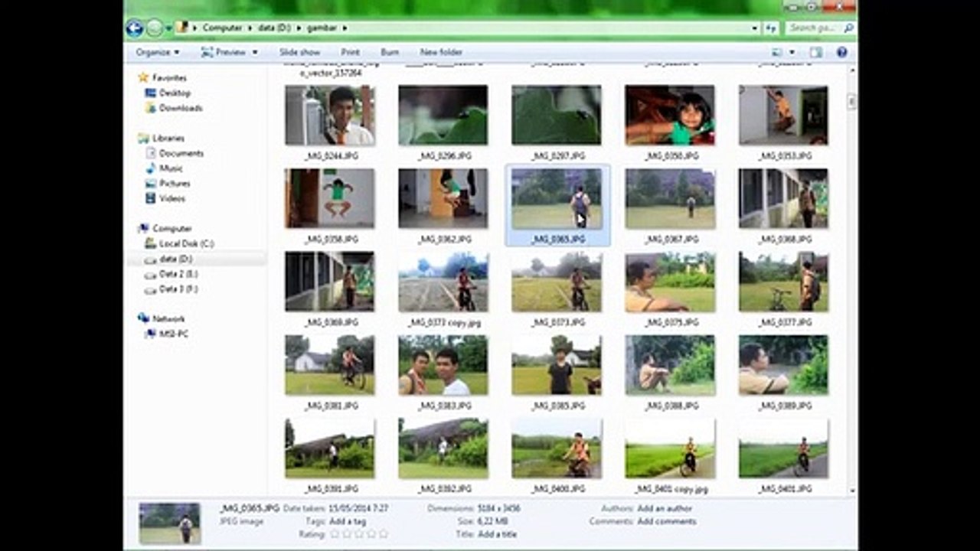Screen dimensions: 980x551
Task: Open the recent locations dropdown arrow
Action: click(168, 28)
